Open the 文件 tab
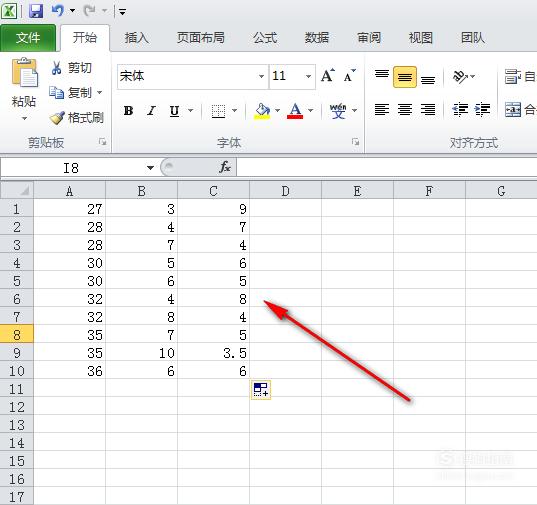 pyautogui.click(x=28, y=38)
